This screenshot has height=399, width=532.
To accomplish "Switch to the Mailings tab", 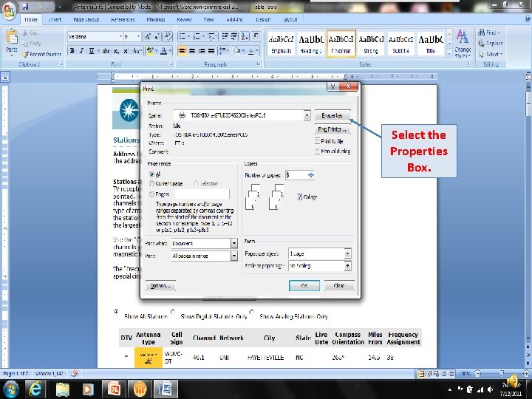I will point(156,20).
